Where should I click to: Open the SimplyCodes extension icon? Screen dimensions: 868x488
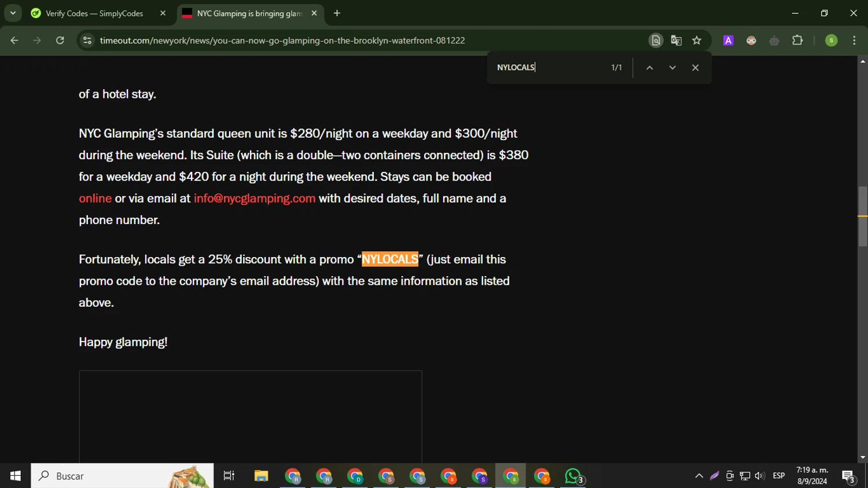(x=751, y=41)
